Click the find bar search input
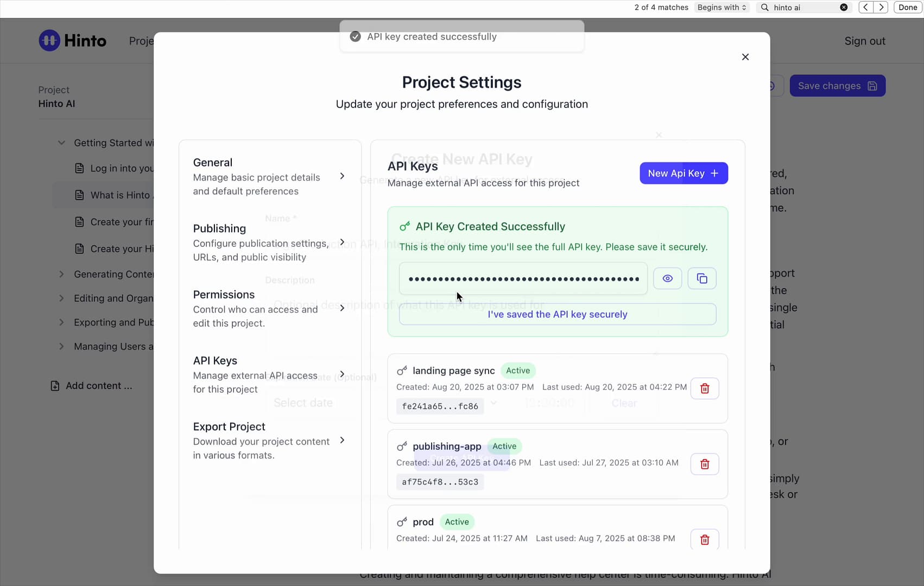Image resolution: width=924 pixels, height=586 pixels. [x=805, y=7]
